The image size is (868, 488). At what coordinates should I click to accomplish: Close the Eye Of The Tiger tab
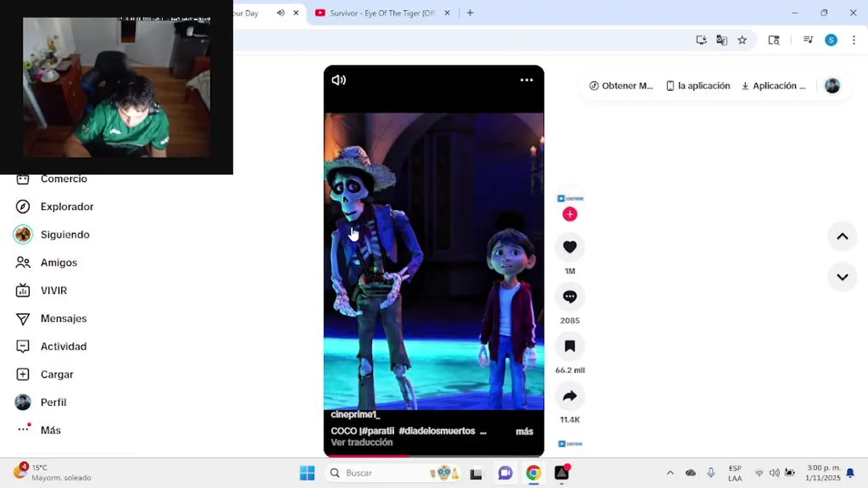coord(447,13)
